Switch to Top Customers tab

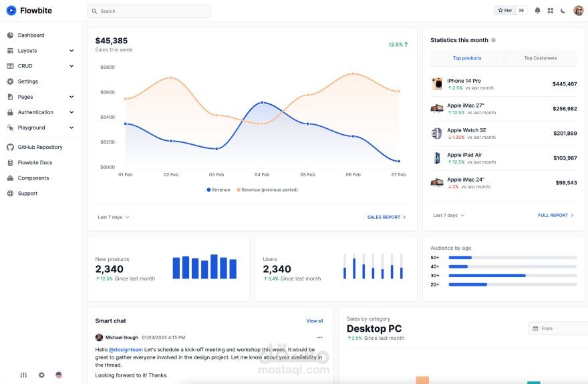pos(541,58)
